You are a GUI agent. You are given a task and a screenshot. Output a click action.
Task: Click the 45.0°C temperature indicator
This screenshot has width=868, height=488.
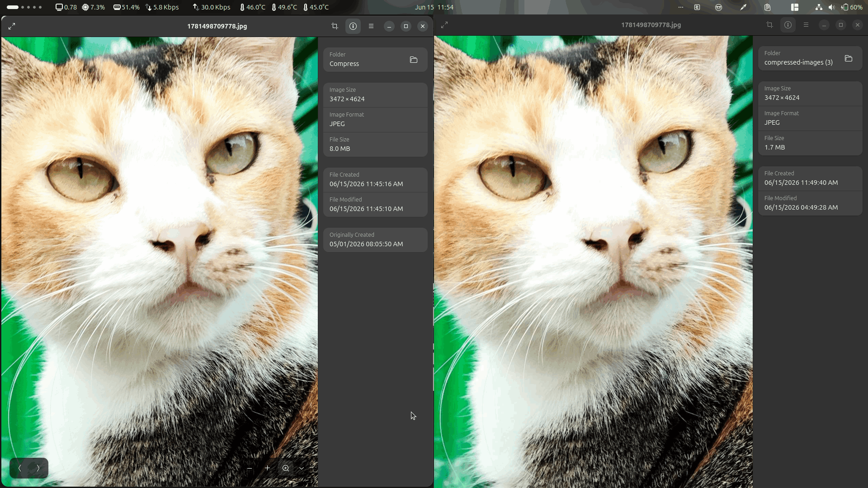click(x=316, y=7)
